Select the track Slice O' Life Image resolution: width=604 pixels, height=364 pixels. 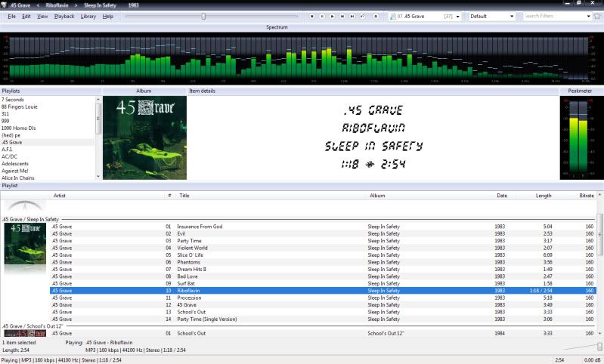click(x=323, y=255)
